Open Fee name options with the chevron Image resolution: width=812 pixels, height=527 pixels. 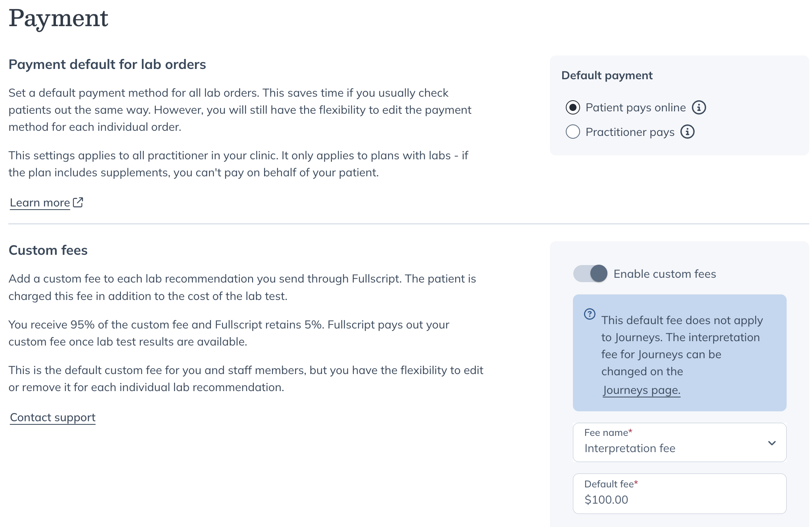coord(772,443)
